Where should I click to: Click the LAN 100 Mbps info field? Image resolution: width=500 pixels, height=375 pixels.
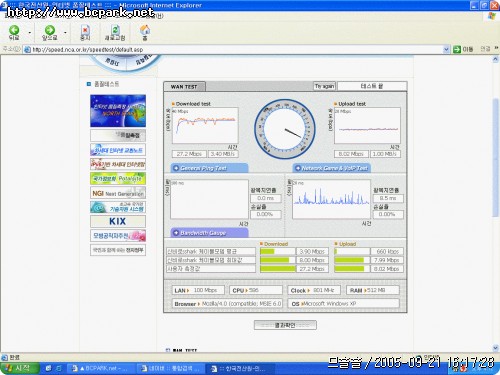(x=198, y=290)
